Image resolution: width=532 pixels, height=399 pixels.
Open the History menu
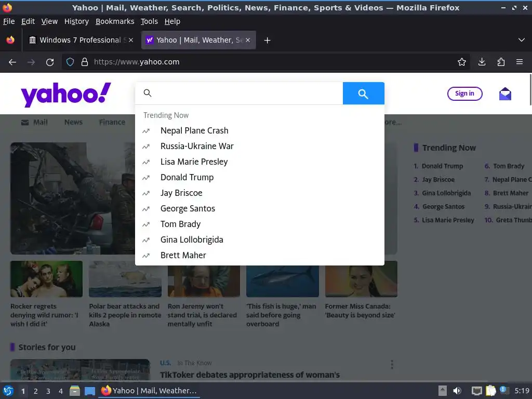click(x=77, y=21)
